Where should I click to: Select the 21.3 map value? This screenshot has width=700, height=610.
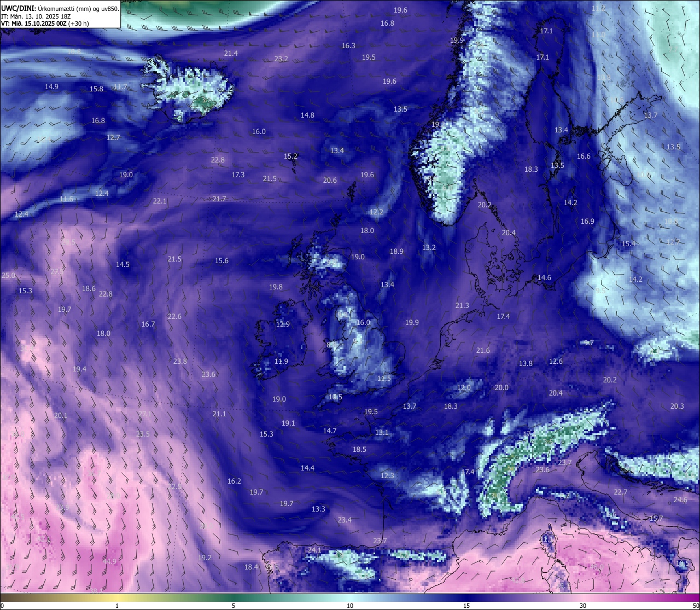pos(462,305)
